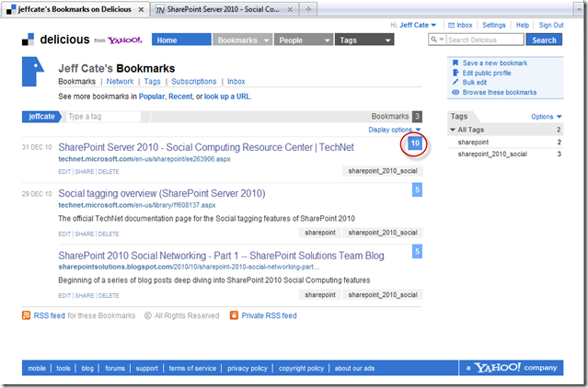Select sharepoint_2010_social tag in Tags sidebar
The width and height of the screenshot is (588, 388).
click(x=492, y=154)
